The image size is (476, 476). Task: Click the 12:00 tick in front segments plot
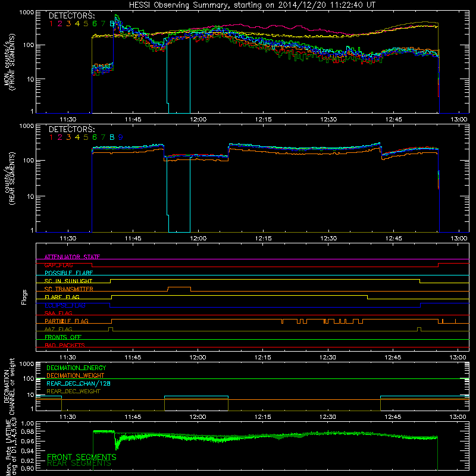[198, 120]
